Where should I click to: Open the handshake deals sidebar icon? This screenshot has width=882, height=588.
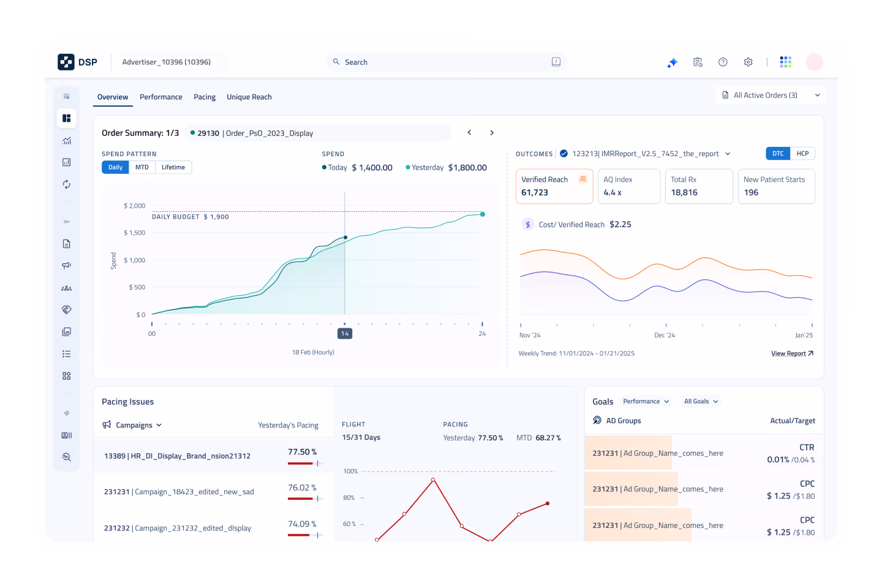pyautogui.click(x=66, y=309)
